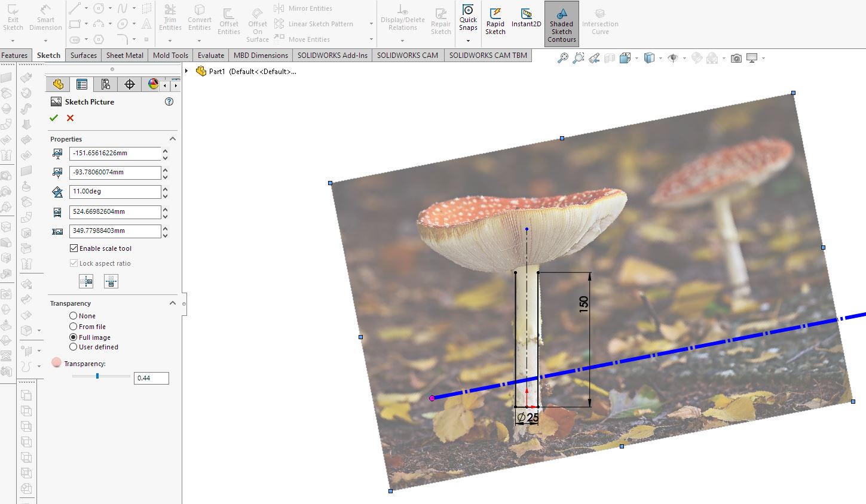This screenshot has width=866, height=504.
Task: Open the SOLIDWORKS CAM tab
Action: (x=408, y=55)
